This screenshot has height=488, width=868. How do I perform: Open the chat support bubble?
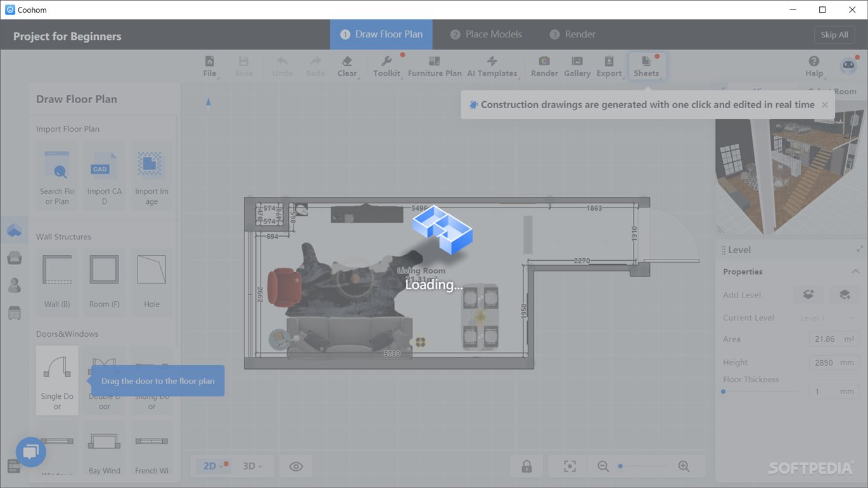tap(31, 452)
